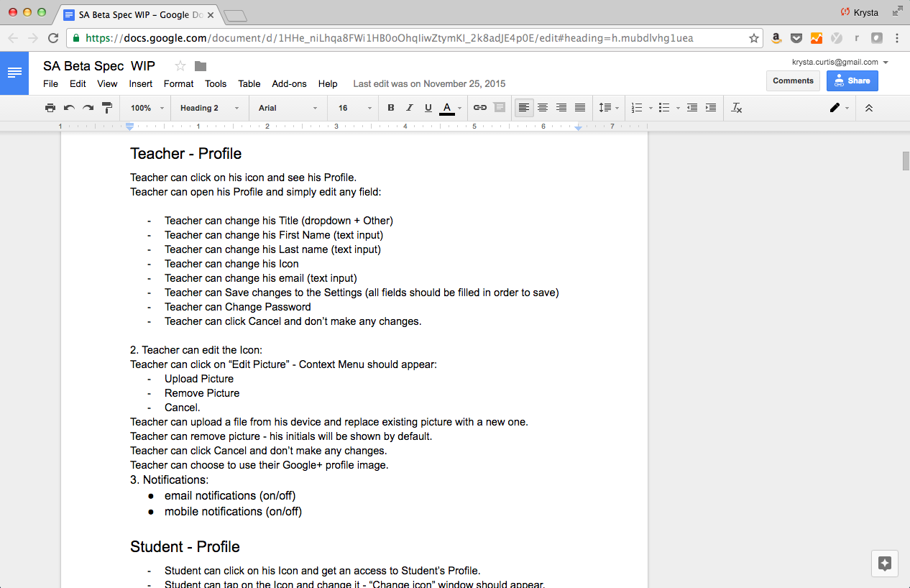Image resolution: width=910 pixels, height=588 pixels.
Task: Click Decrease indent icon
Action: pyautogui.click(x=692, y=108)
